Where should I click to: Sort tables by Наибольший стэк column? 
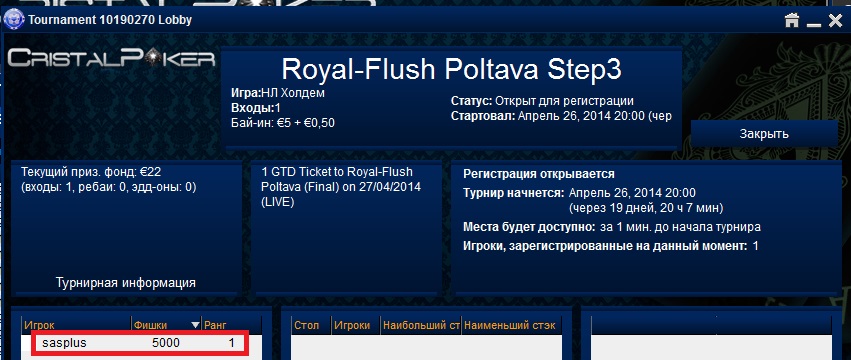421,325
